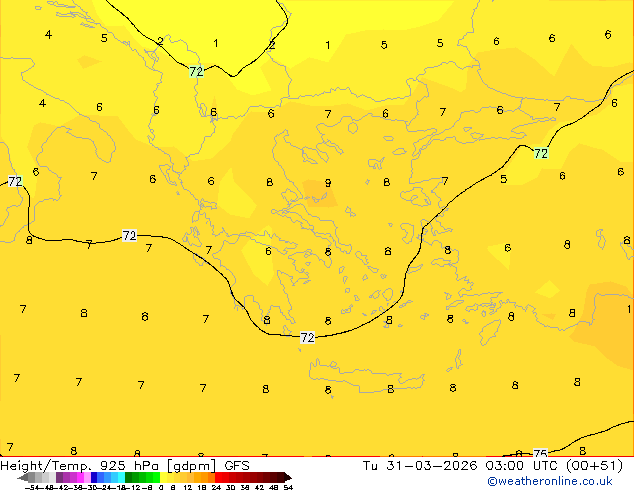Click the 75 contour label
The width and height of the screenshot is (634, 490).
click(540, 454)
